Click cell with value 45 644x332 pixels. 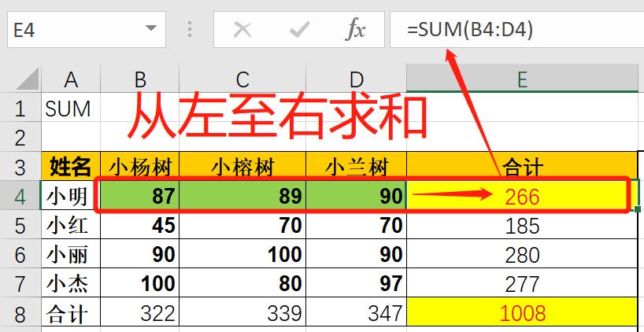[139, 225]
